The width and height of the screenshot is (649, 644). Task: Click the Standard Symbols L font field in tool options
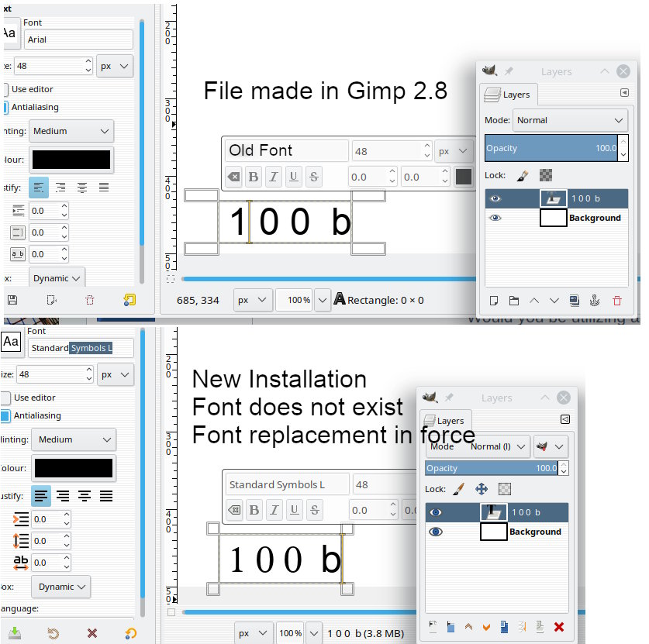click(x=81, y=348)
